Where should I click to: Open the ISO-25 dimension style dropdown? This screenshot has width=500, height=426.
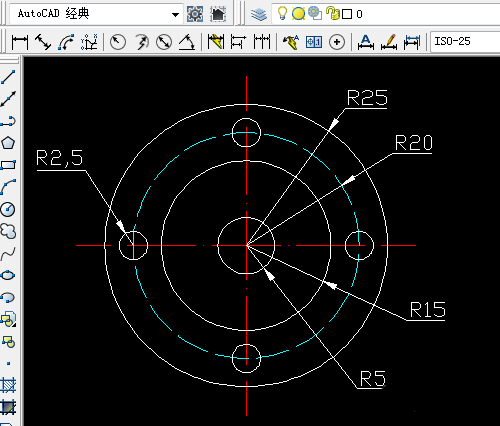click(465, 42)
